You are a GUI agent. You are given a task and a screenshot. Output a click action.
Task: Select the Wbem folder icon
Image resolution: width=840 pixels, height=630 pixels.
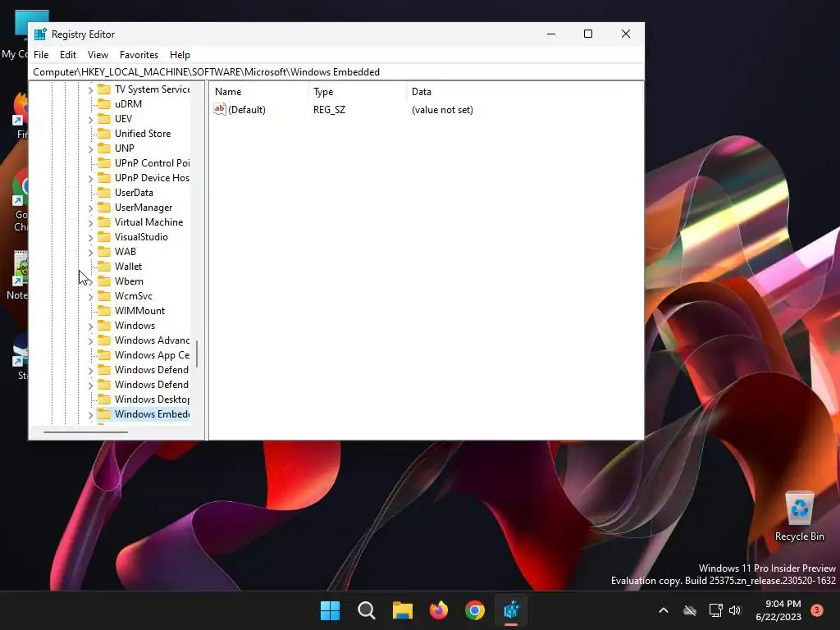(x=104, y=281)
